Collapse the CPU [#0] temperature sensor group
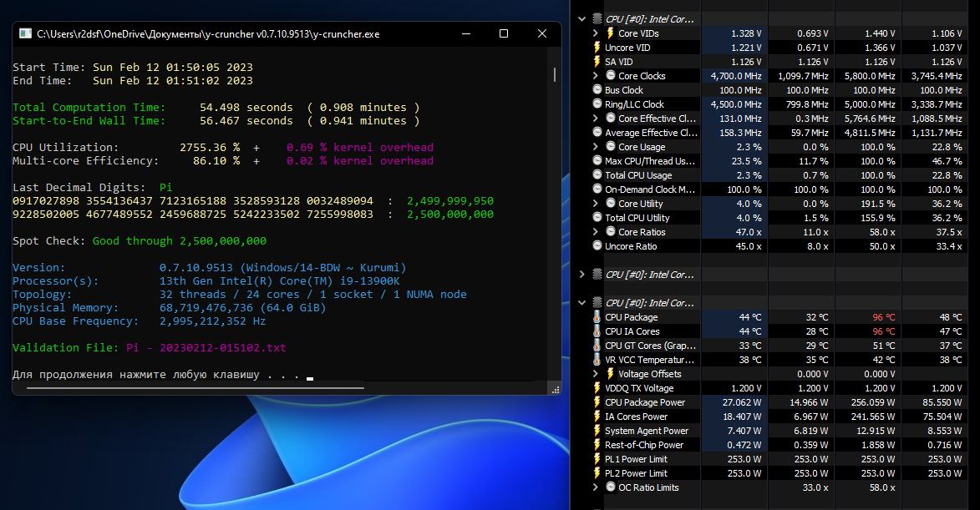The width and height of the screenshot is (980, 510). pos(581,303)
